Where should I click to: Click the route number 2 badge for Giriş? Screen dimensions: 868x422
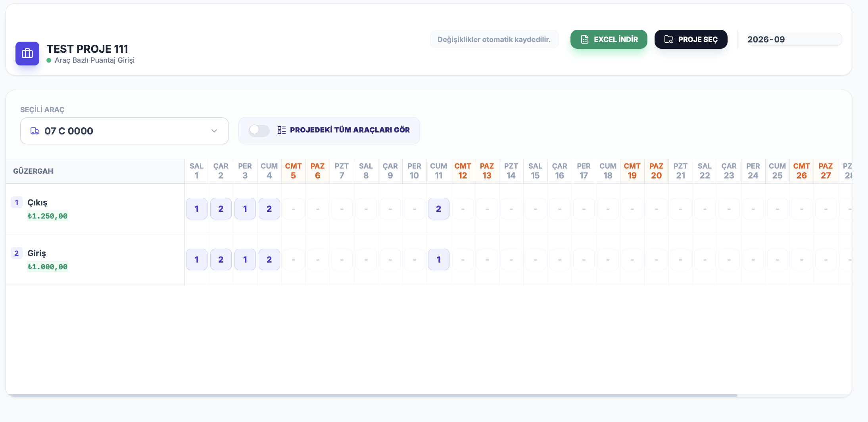click(x=17, y=253)
